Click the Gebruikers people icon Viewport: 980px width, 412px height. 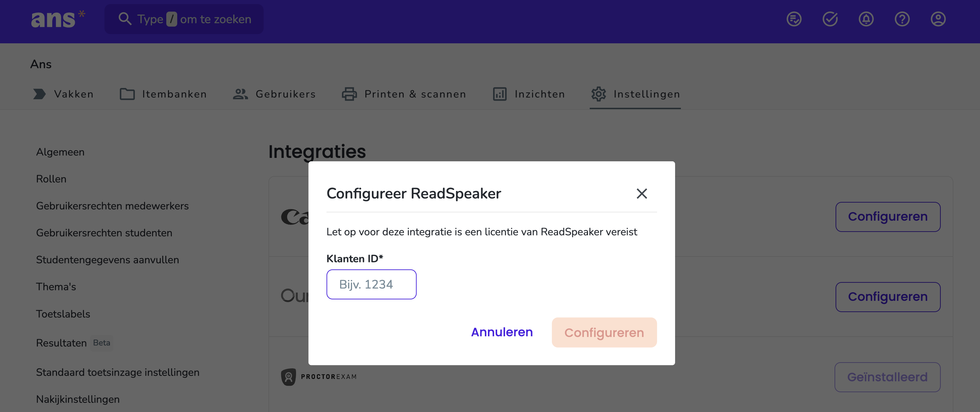point(240,94)
